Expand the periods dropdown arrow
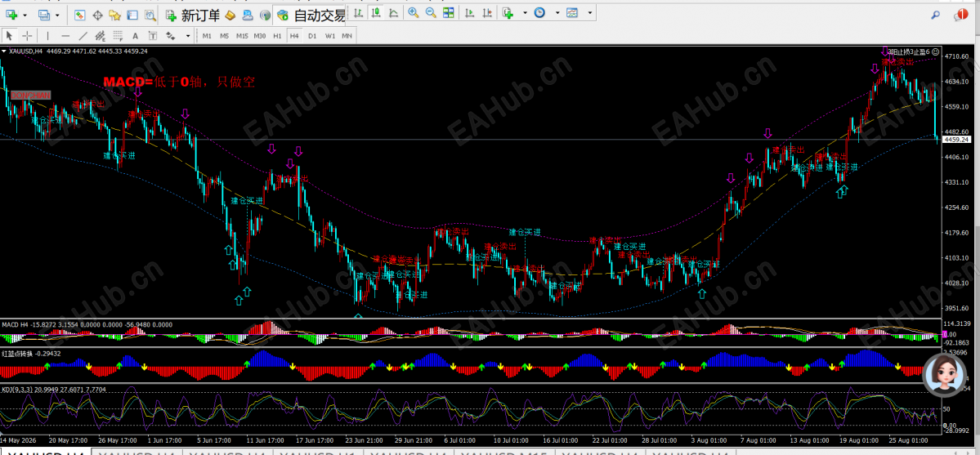980x455 pixels. [x=557, y=12]
